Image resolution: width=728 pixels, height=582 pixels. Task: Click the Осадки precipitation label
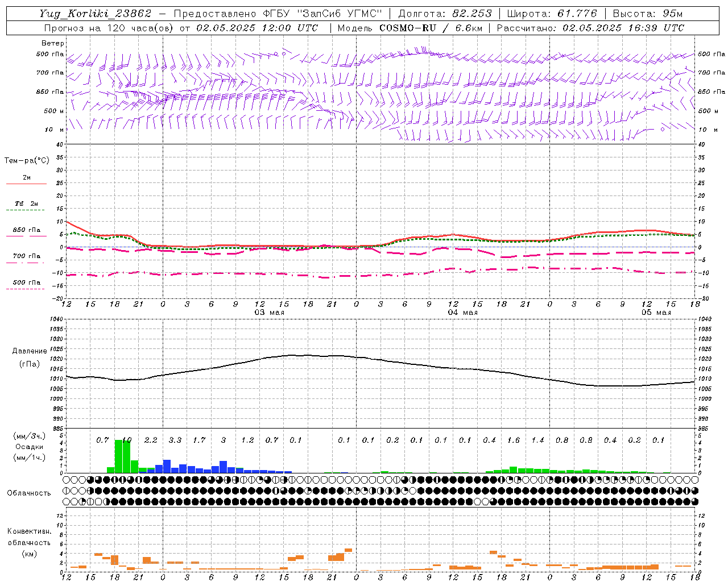click(29, 447)
